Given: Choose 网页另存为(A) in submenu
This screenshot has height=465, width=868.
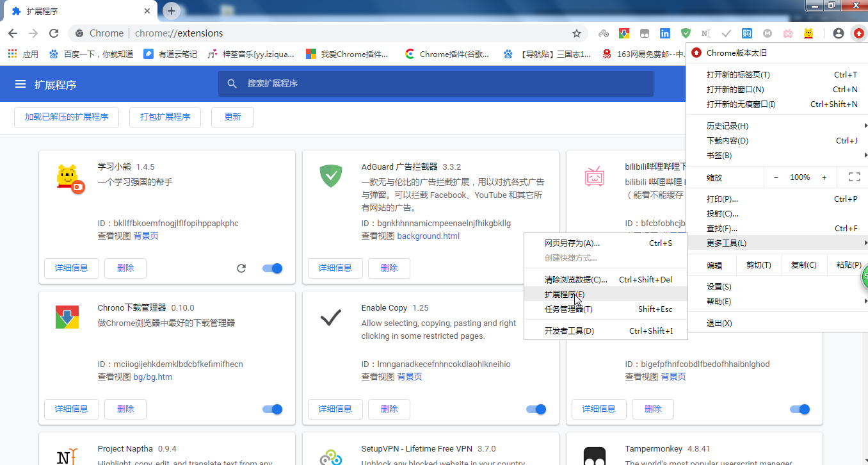Looking at the screenshot, I should [x=606, y=243].
